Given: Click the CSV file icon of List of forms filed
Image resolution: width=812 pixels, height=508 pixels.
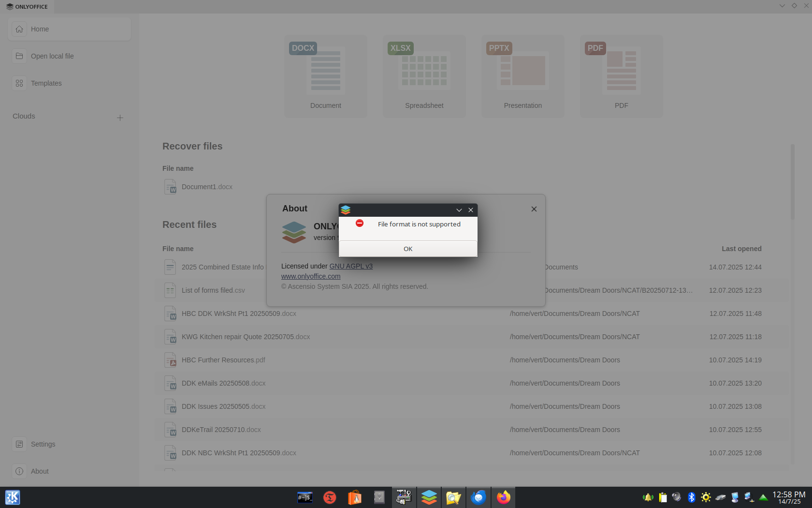Looking at the screenshot, I should click(170, 290).
